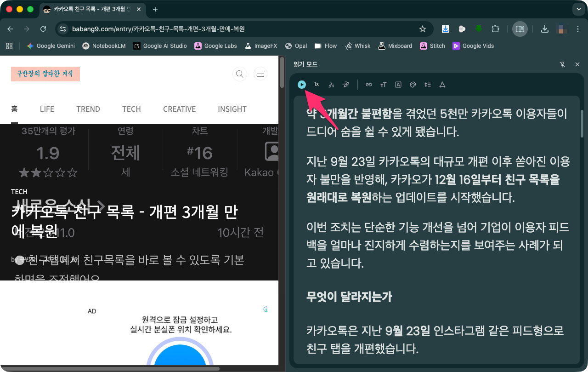Go to the TREND menu item

click(x=88, y=109)
